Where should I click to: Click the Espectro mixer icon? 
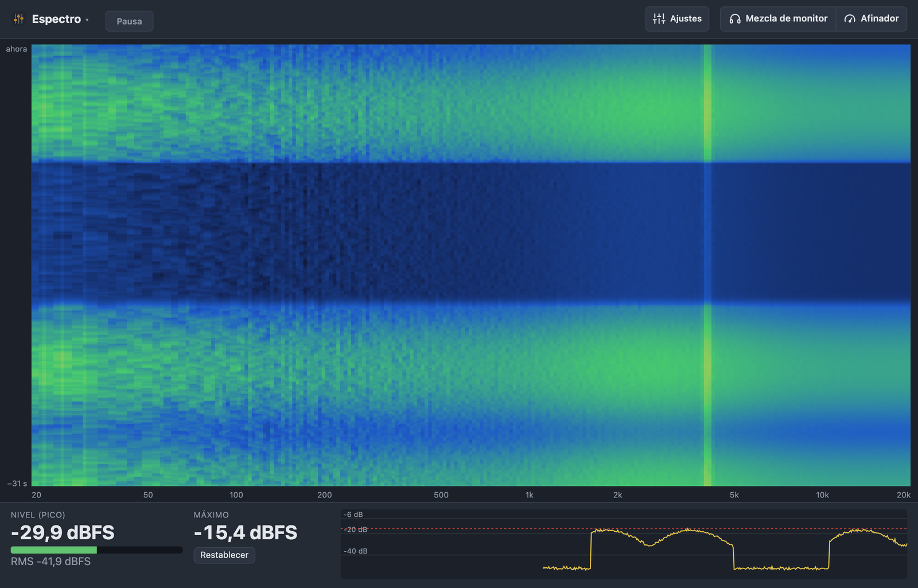point(19,19)
